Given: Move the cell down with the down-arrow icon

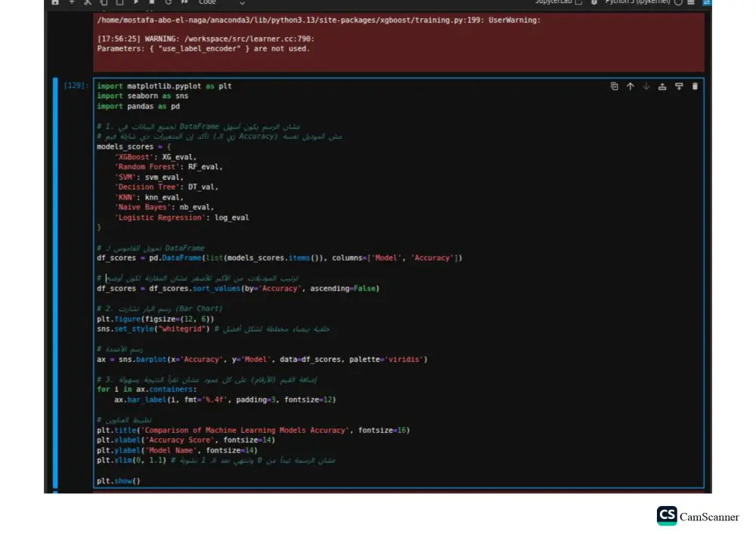Looking at the screenshot, I should point(646,87).
